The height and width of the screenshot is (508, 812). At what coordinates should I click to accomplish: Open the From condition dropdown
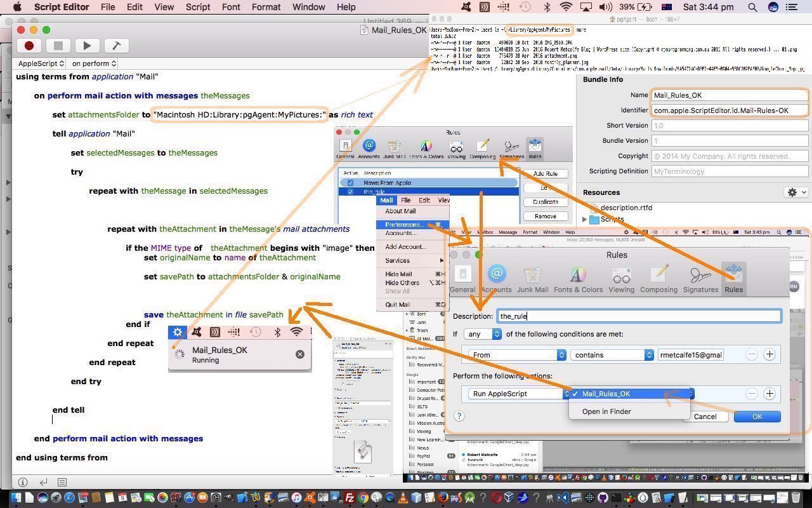point(517,355)
